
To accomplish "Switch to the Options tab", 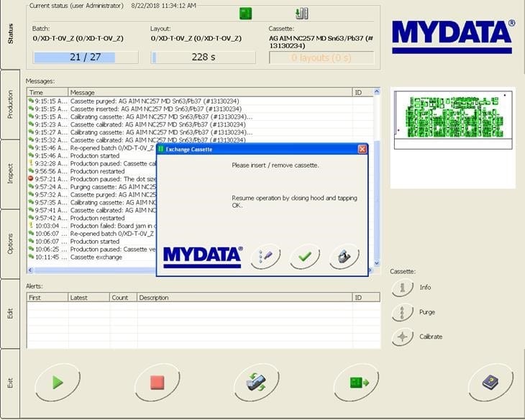I will tap(10, 244).
